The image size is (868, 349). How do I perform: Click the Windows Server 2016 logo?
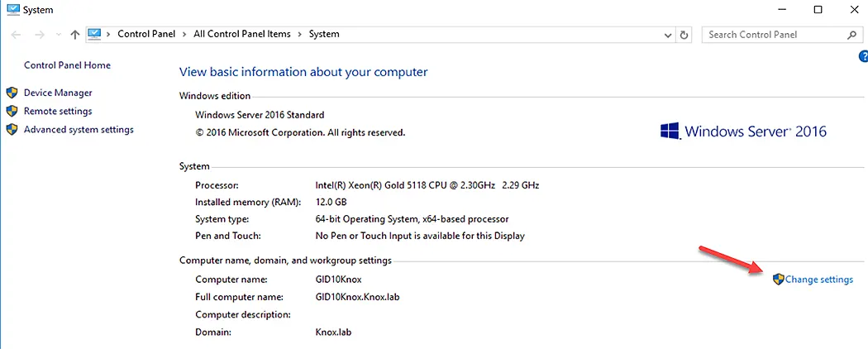click(743, 131)
